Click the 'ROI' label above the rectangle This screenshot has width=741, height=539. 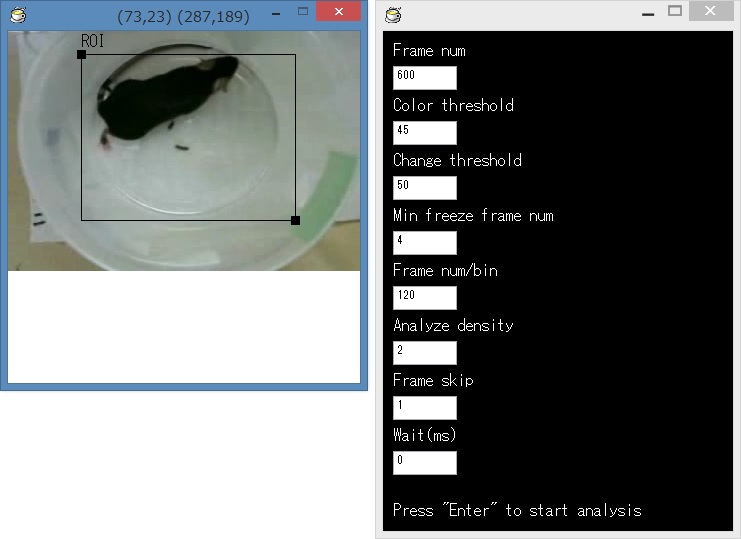click(x=92, y=41)
